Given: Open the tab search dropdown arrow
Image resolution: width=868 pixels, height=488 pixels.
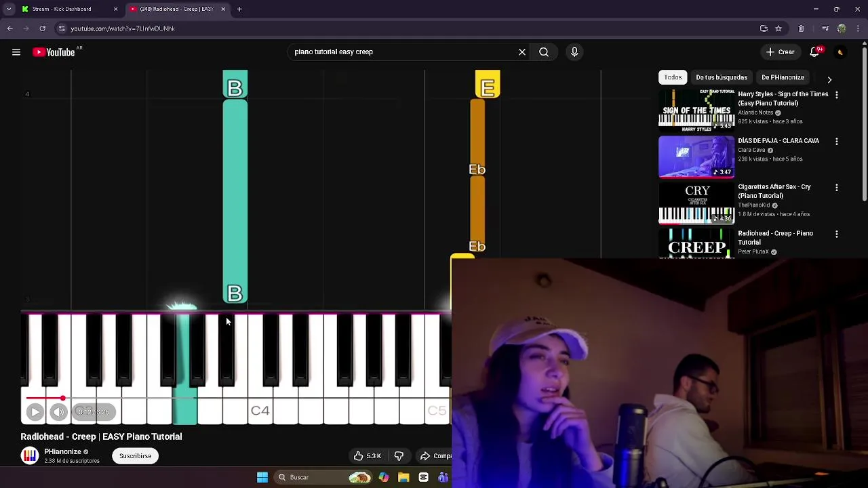Looking at the screenshot, I should click(9, 9).
